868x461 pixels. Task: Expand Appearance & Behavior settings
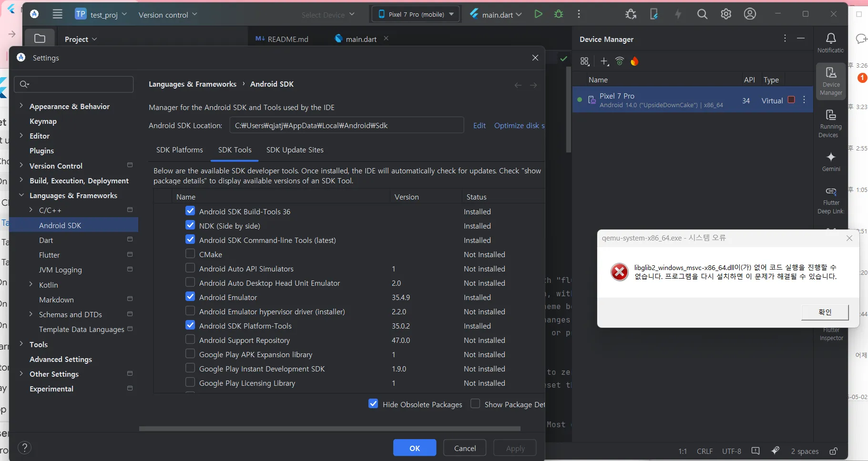click(x=21, y=106)
